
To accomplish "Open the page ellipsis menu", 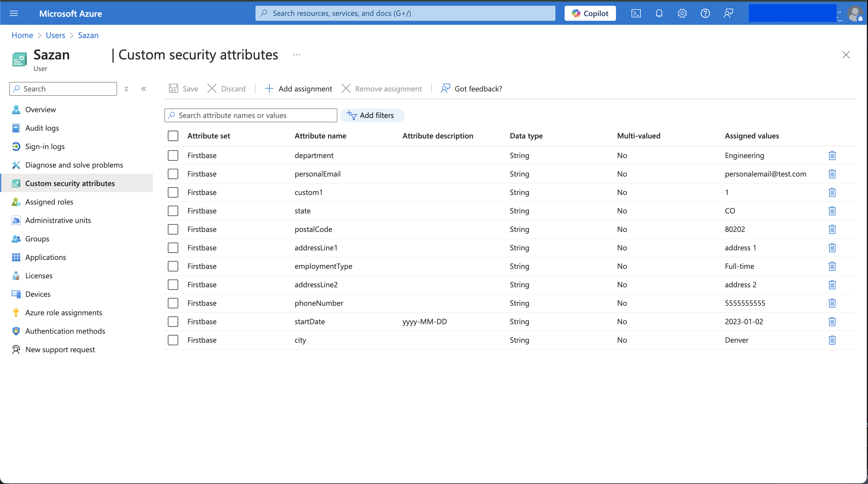I will pos(296,55).
